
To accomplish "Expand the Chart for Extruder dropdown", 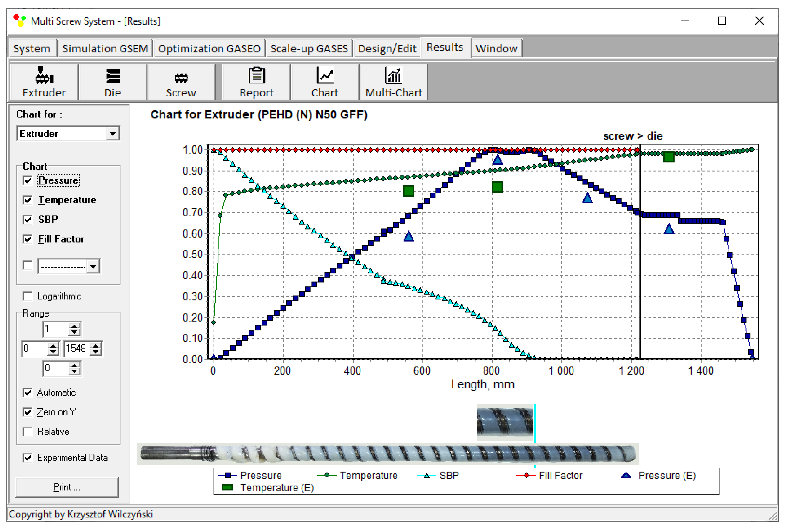I will 112,134.
